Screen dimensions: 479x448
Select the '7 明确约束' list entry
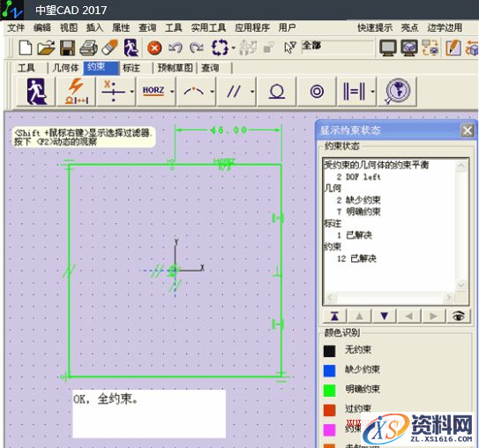coord(359,212)
